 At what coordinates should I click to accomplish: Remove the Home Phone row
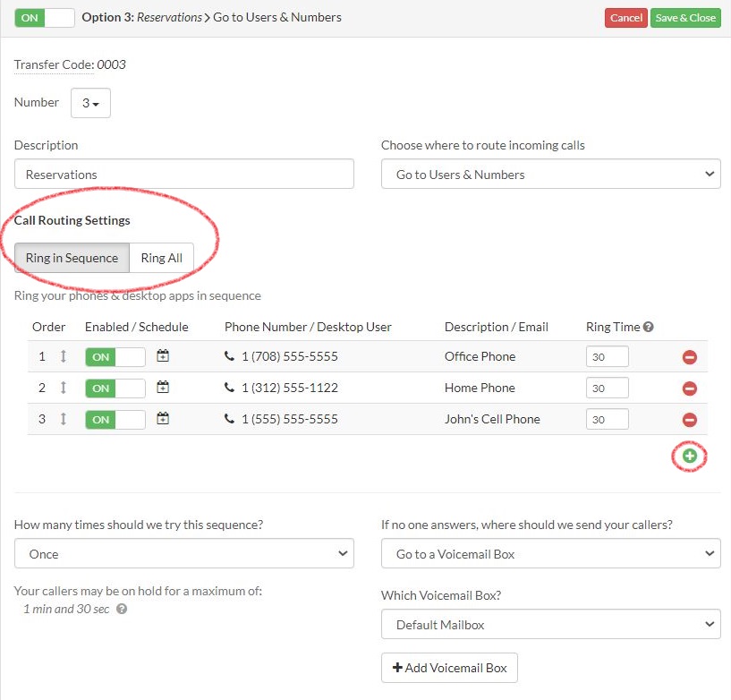tap(690, 388)
